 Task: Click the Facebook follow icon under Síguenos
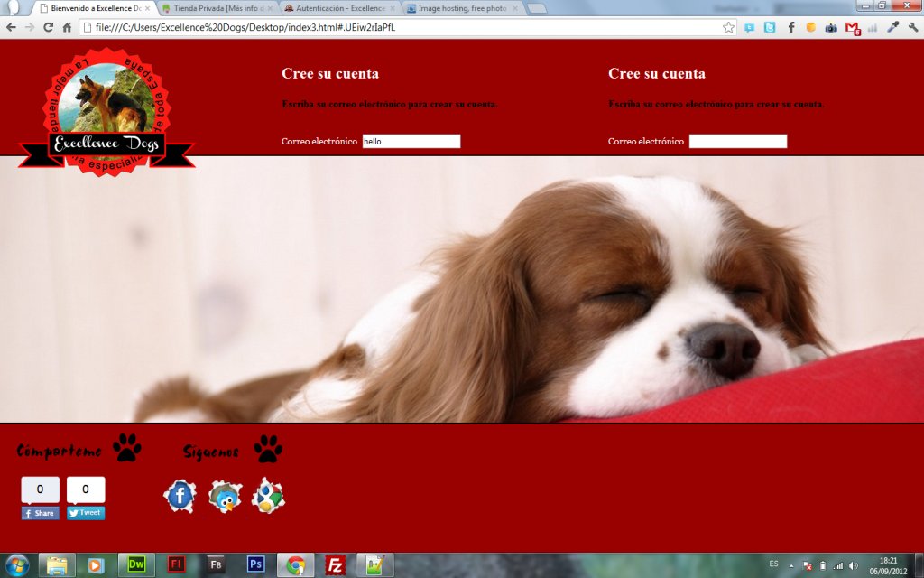[180, 496]
